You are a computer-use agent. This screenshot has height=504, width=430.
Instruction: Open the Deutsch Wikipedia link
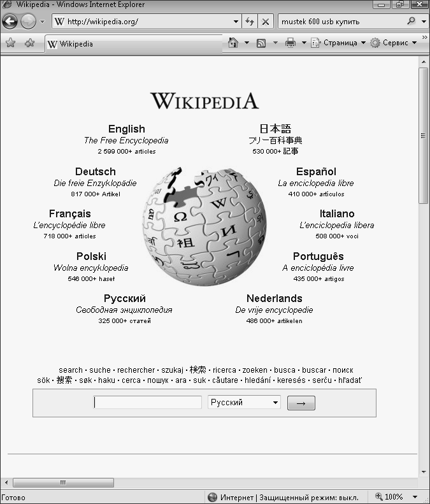click(x=96, y=171)
